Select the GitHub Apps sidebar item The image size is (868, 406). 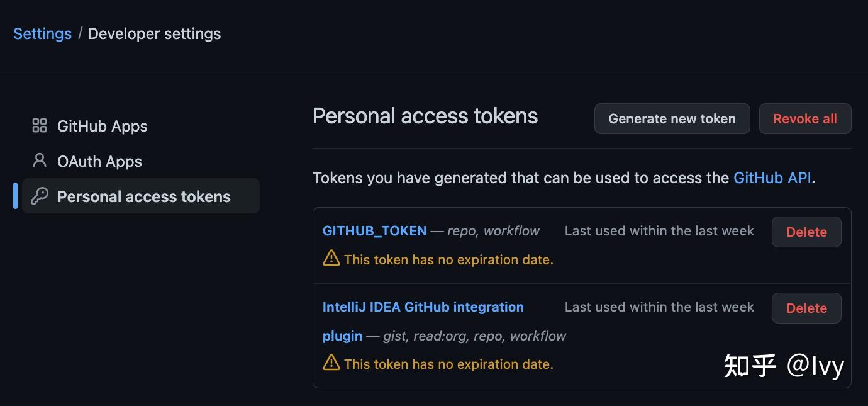[x=102, y=125]
